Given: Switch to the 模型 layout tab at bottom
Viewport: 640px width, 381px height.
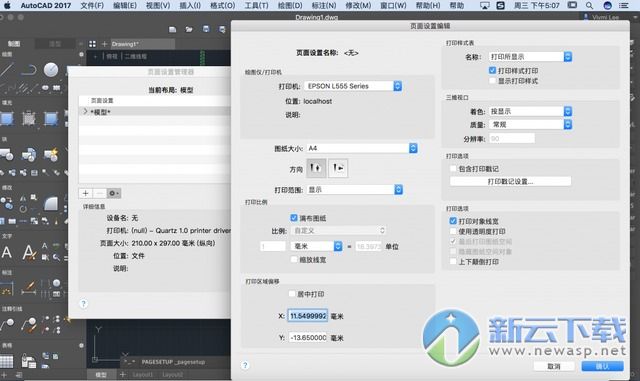Looking at the screenshot, I should 101,374.
